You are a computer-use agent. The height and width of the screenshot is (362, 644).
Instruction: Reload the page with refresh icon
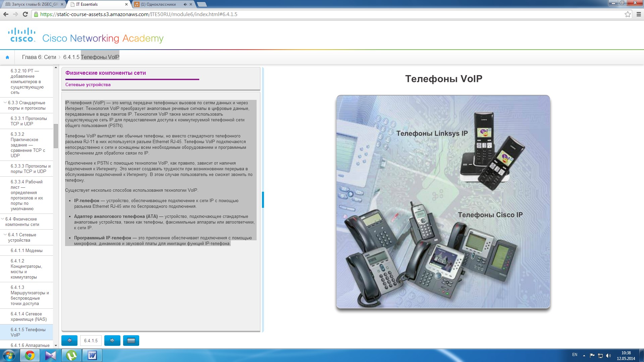point(25,14)
